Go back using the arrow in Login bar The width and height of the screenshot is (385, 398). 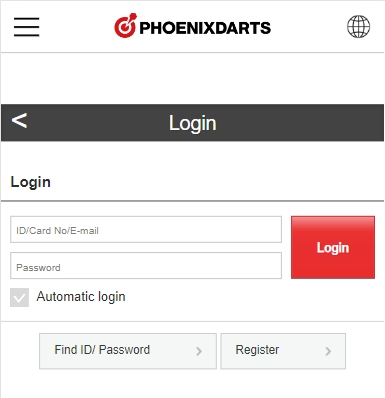tap(19, 121)
